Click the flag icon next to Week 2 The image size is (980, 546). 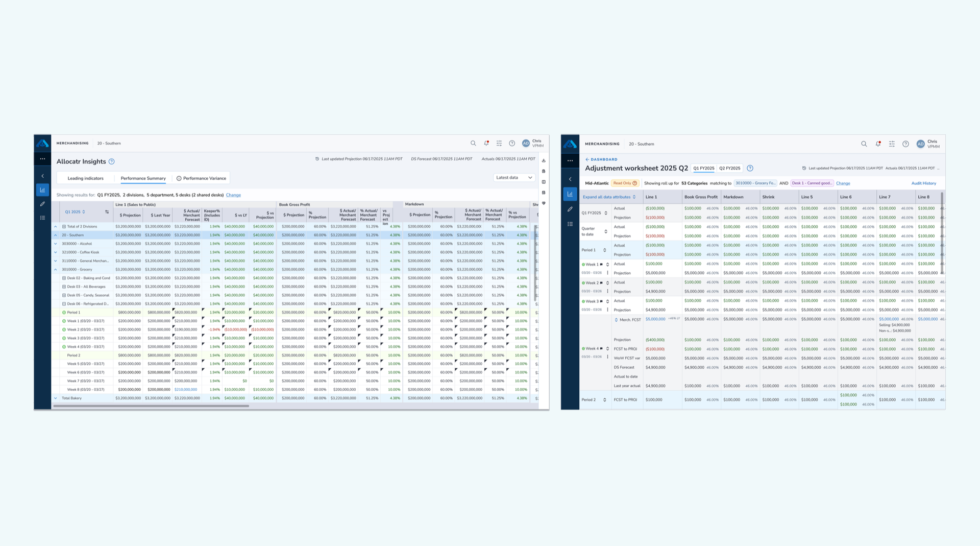click(601, 283)
